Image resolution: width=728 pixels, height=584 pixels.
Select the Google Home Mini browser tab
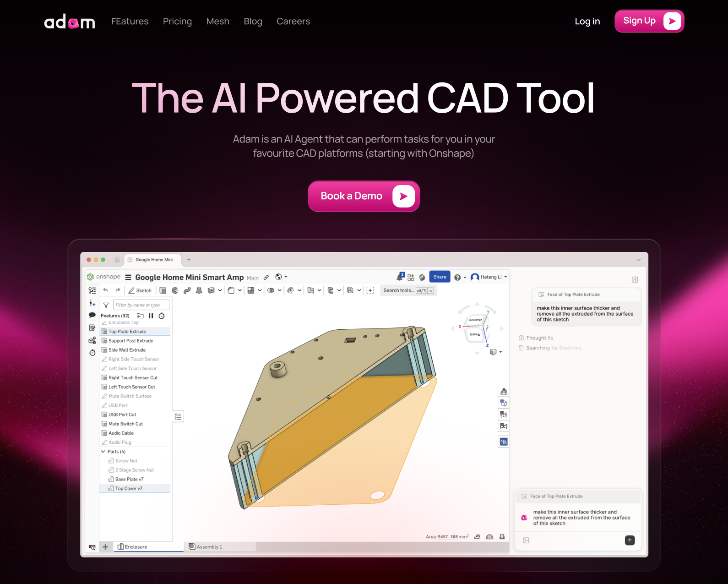(x=153, y=260)
